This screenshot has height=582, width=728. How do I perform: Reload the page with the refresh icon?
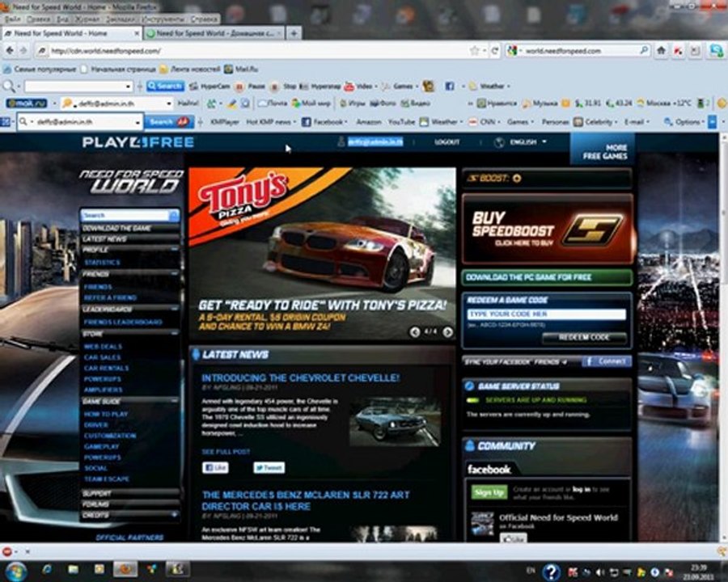(x=495, y=51)
